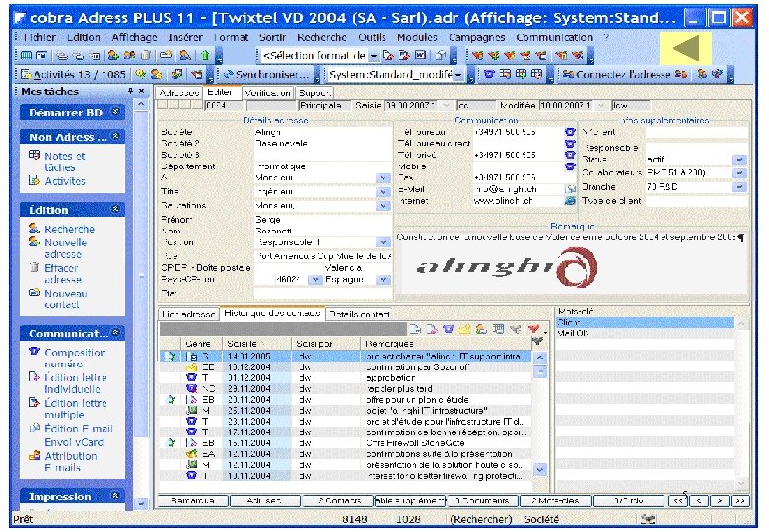Expand the Collaborateurs dropdown
This screenshot has height=532, width=769.
coord(739,173)
